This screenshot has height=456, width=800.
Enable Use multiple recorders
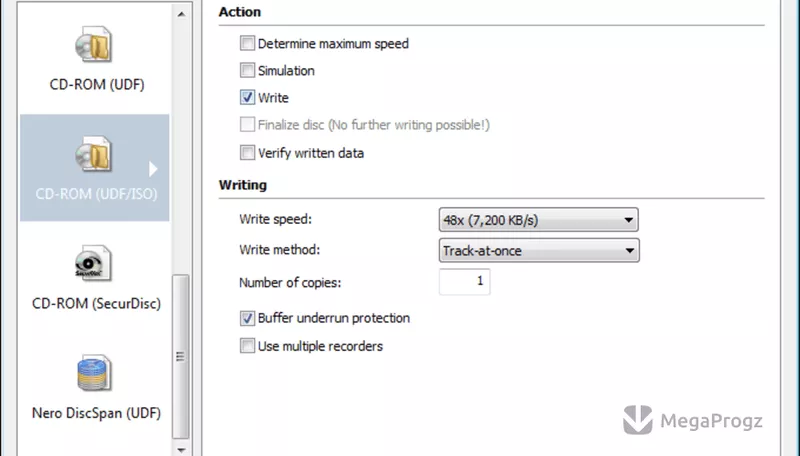pos(247,346)
